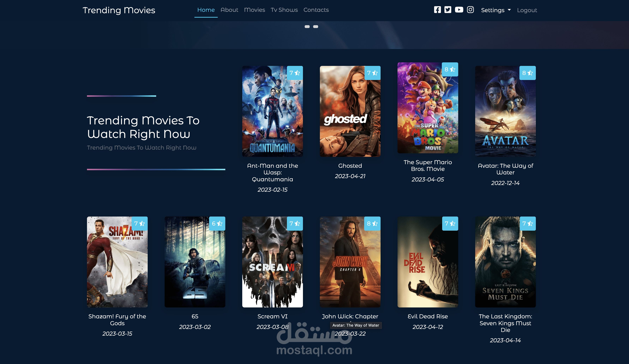
Task: Select the first carousel slide indicator
Action: (307, 27)
